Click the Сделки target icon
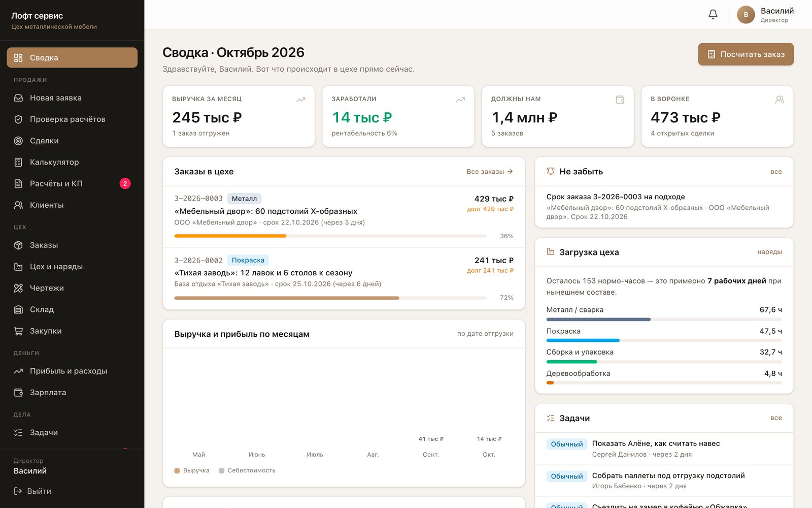The width and height of the screenshot is (812, 508). (x=18, y=141)
